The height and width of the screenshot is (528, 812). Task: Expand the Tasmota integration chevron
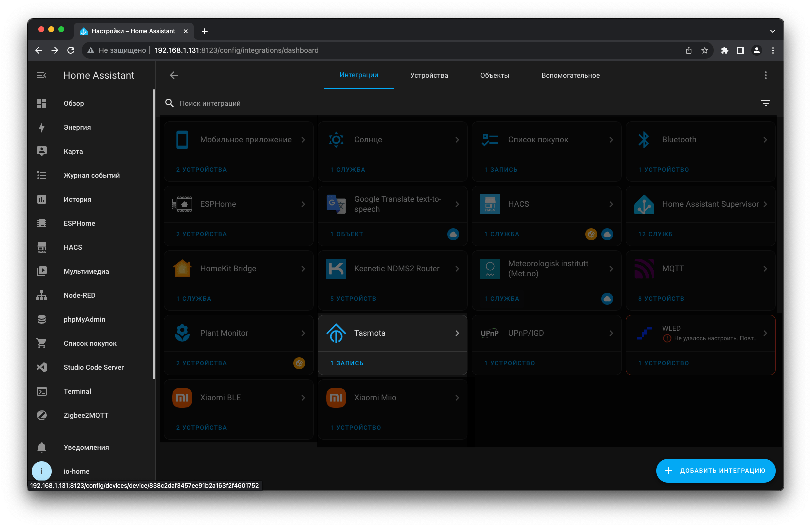coord(457,333)
